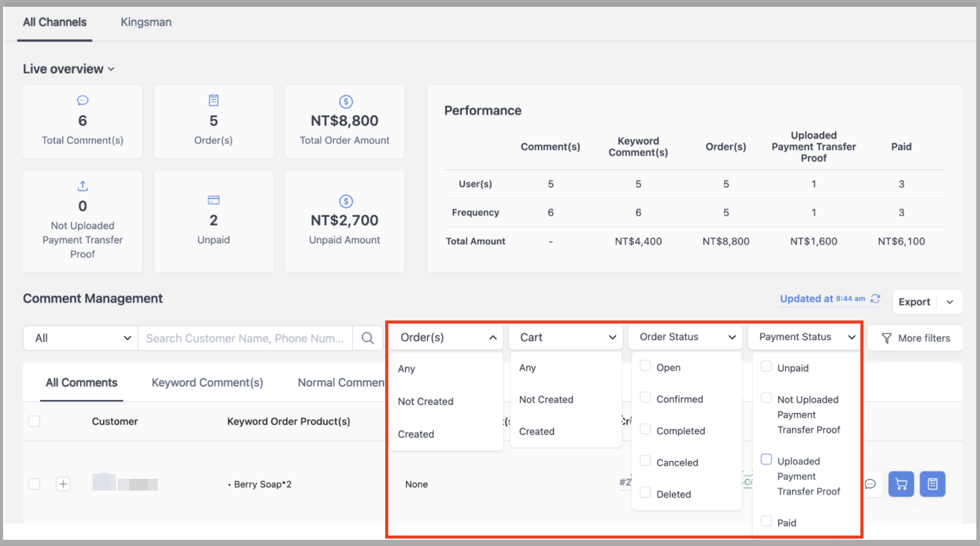The height and width of the screenshot is (546, 980).
Task: Click the Export button
Action: click(x=914, y=302)
